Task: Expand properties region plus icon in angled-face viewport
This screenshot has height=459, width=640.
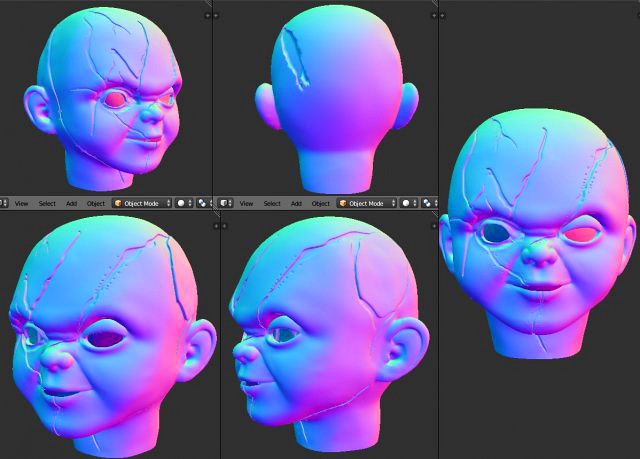Action: [x=207, y=16]
